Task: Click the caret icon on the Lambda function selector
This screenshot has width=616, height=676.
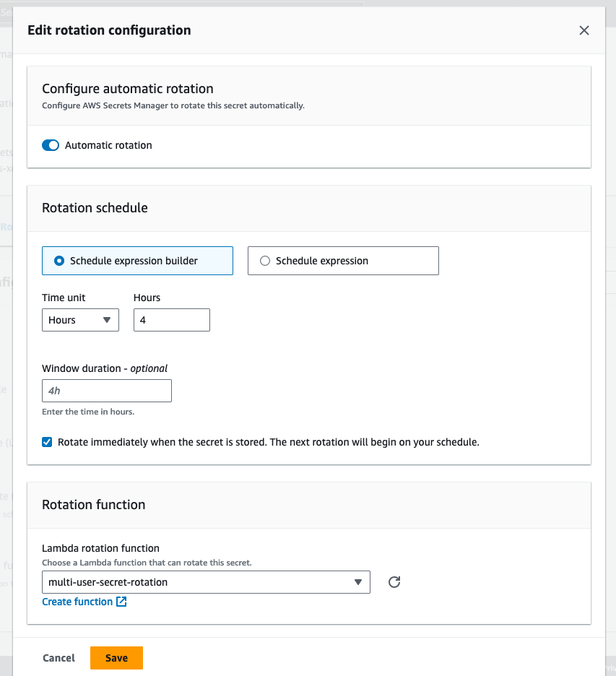Action: click(357, 581)
